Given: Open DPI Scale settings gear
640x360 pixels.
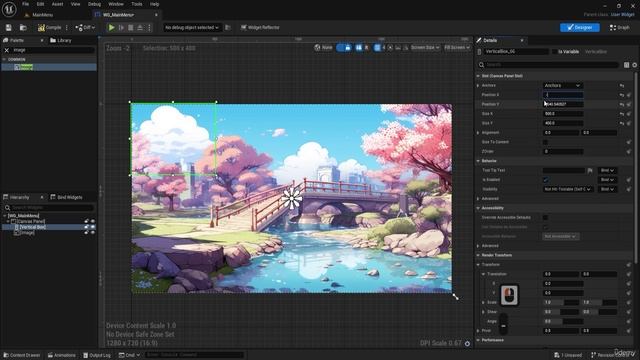Looking at the screenshot, I should tap(467, 343).
